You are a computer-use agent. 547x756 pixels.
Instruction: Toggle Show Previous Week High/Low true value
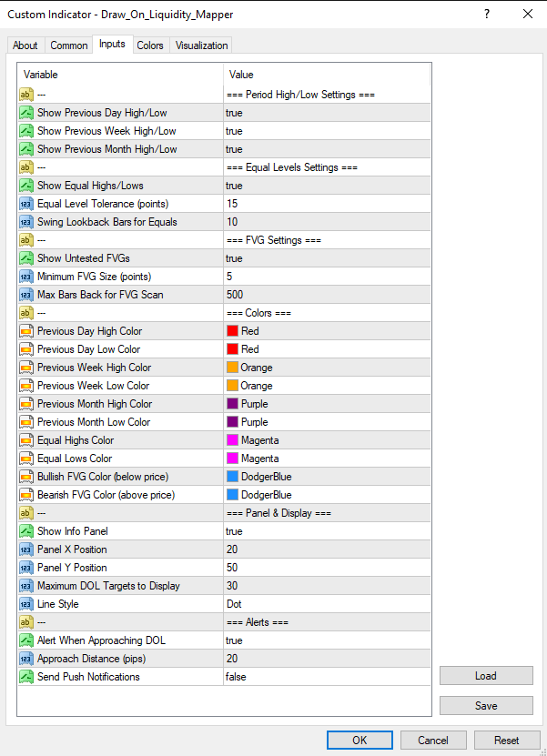pyautogui.click(x=327, y=131)
